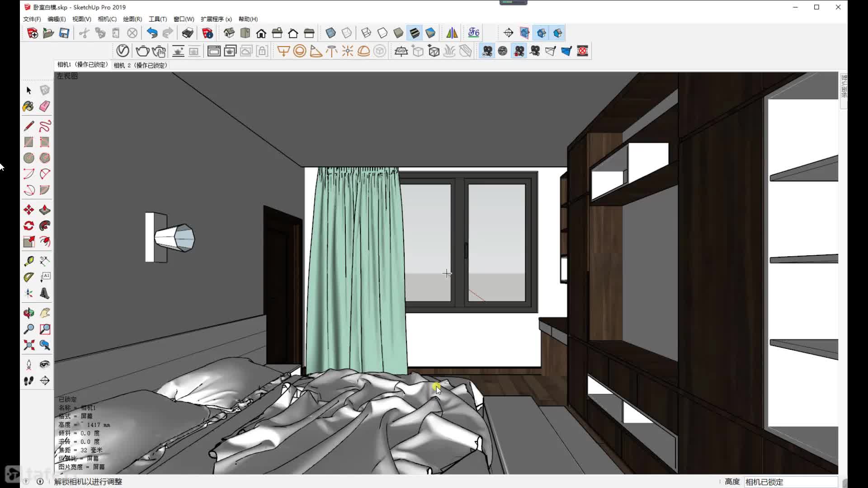The width and height of the screenshot is (868, 488).
Task: Select the Look Around eye tool
Action: coord(45,364)
